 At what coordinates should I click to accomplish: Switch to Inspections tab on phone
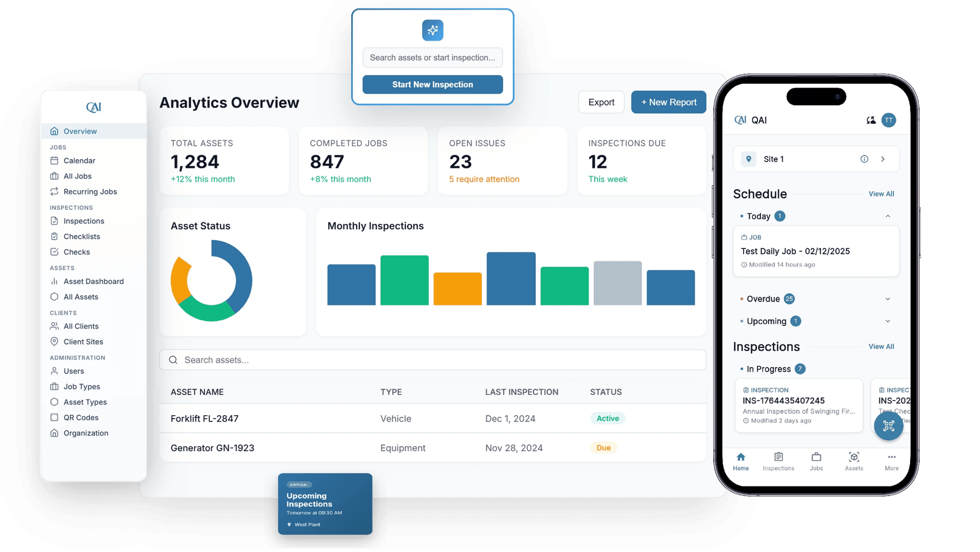(778, 462)
